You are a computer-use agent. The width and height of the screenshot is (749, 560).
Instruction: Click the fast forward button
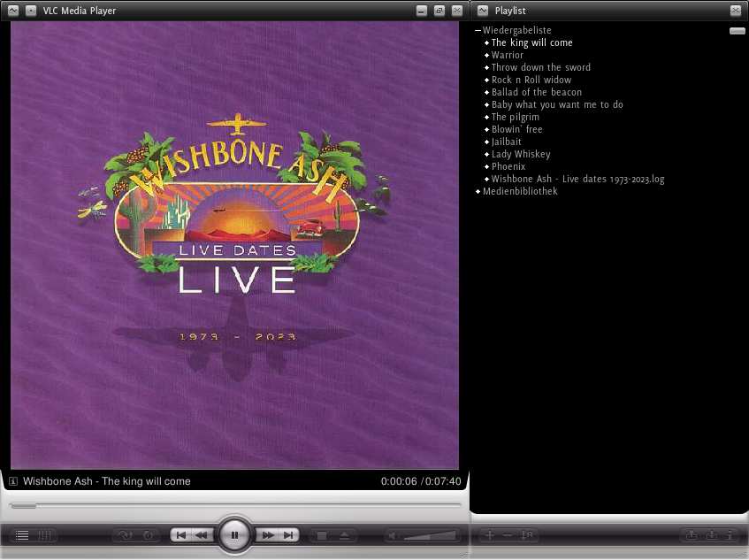[267, 535]
